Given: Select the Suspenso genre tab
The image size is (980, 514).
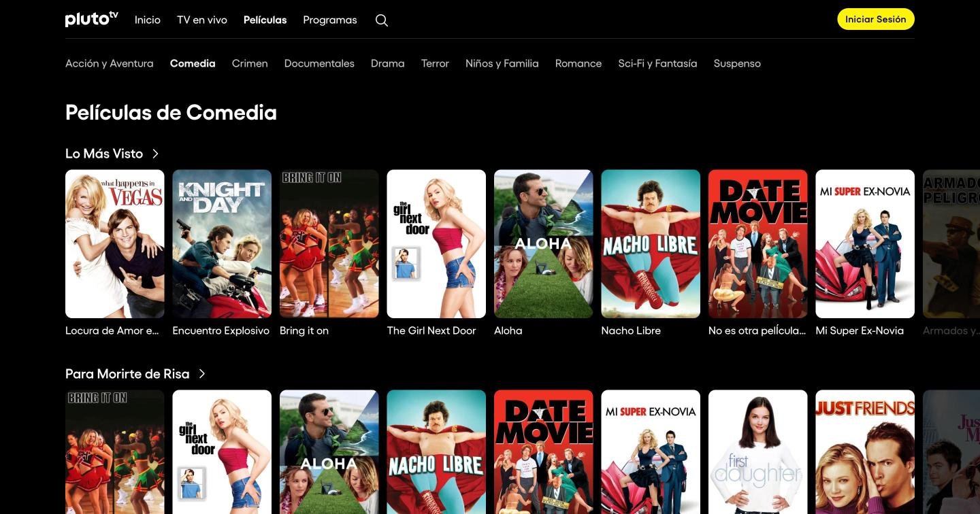Looking at the screenshot, I should tap(737, 63).
